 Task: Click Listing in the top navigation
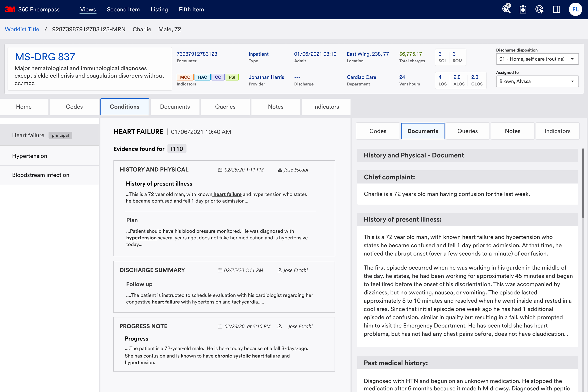pyautogui.click(x=159, y=10)
